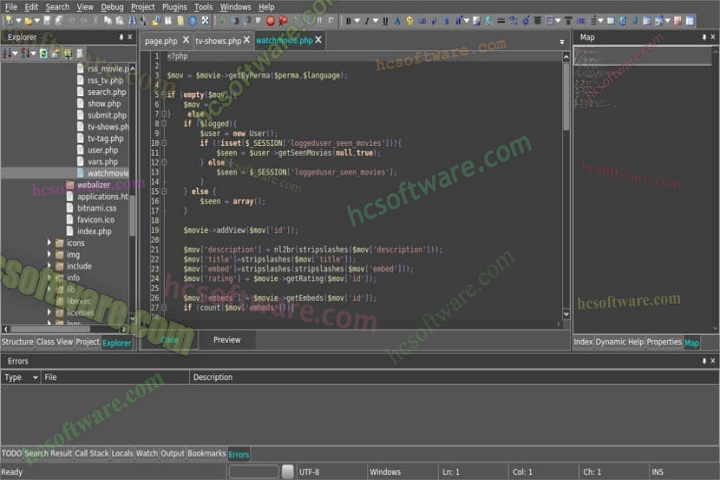Open the editor tab list dropdown

click(562, 42)
